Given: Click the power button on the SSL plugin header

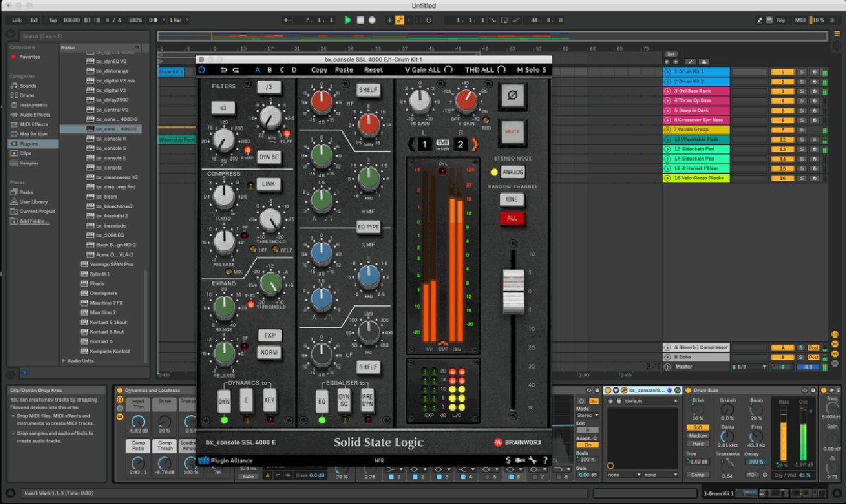Looking at the screenshot, I should coord(201,70).
